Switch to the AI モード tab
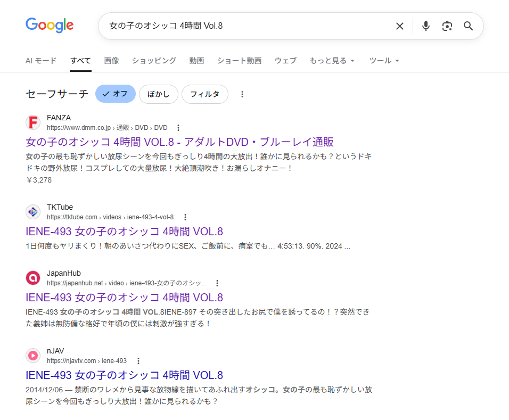The image size is (509, 420). click(x=41, y=61)
